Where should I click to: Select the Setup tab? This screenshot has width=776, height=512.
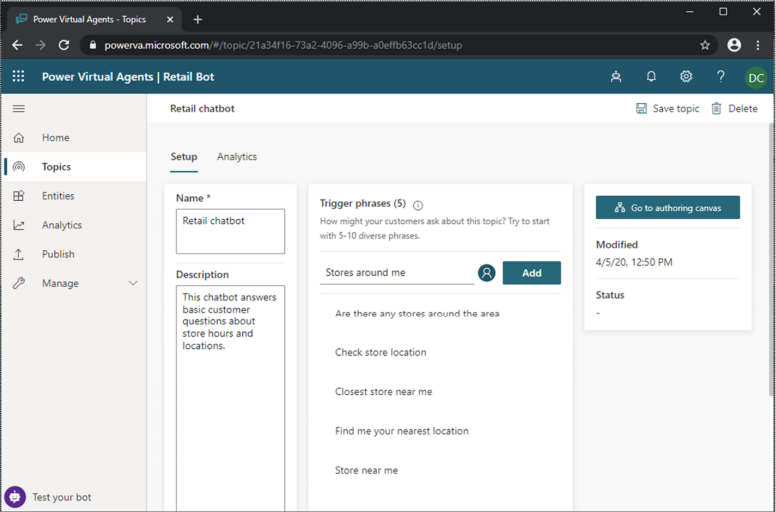pos(184,157)
